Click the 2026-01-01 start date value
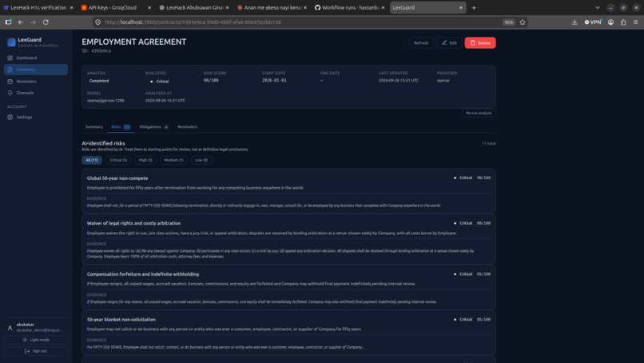The image size is (644, 363). coord(274,81)
